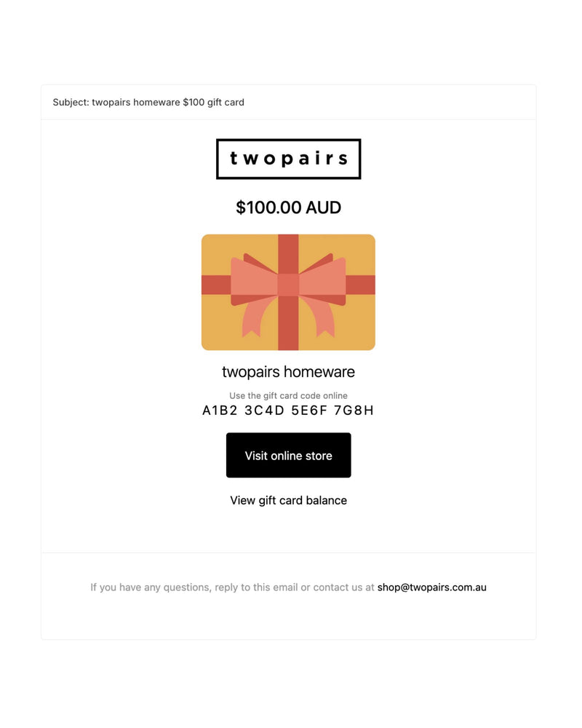The height and width of the screenshot is (728, 582).
Task: Open the View gift card balance link
Action: (x=288, y=500)
